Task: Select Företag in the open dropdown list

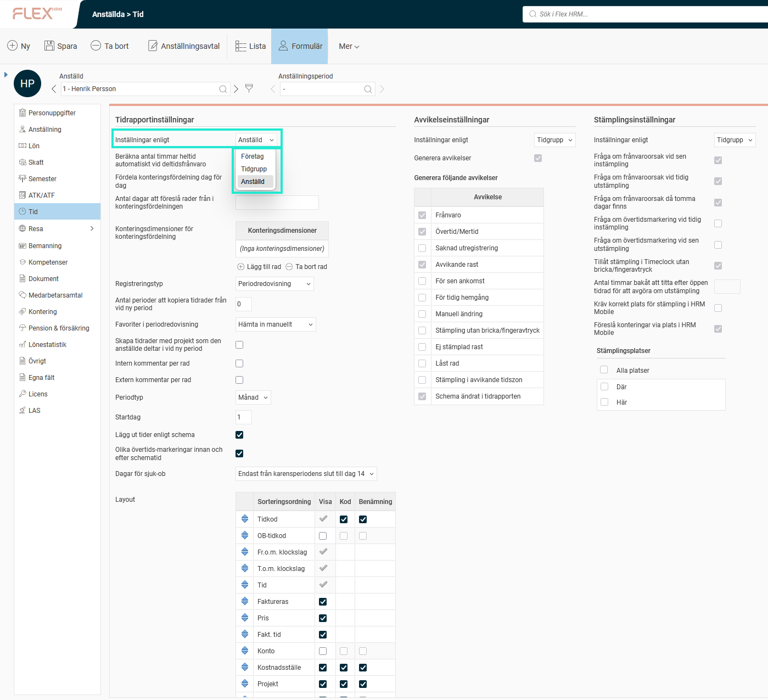Action: (253, 156)
